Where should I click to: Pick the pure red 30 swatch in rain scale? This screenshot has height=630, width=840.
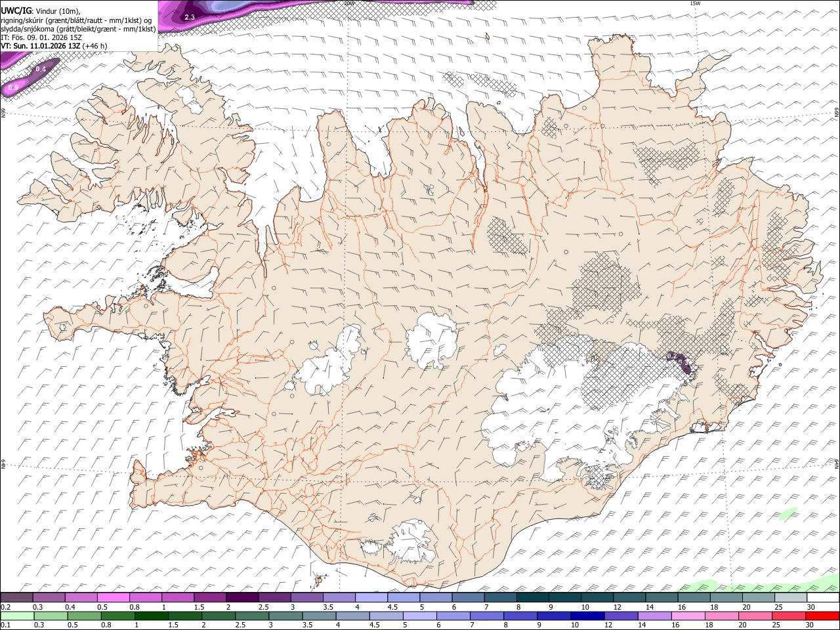coord(822,616)
